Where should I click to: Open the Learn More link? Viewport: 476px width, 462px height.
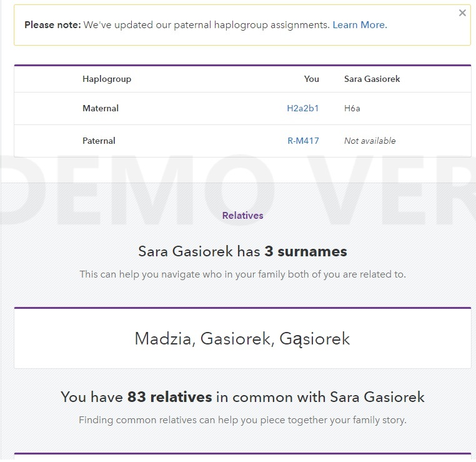360,25
